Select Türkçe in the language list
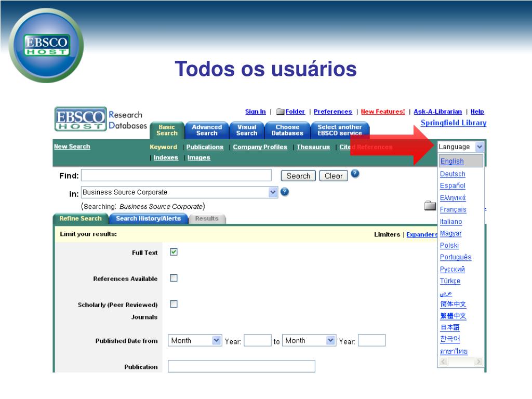 click(x=450, y=281)
